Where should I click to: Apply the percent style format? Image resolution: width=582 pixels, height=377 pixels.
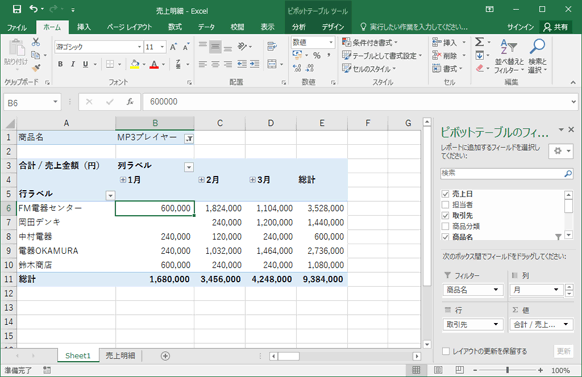tap(317, 56)
